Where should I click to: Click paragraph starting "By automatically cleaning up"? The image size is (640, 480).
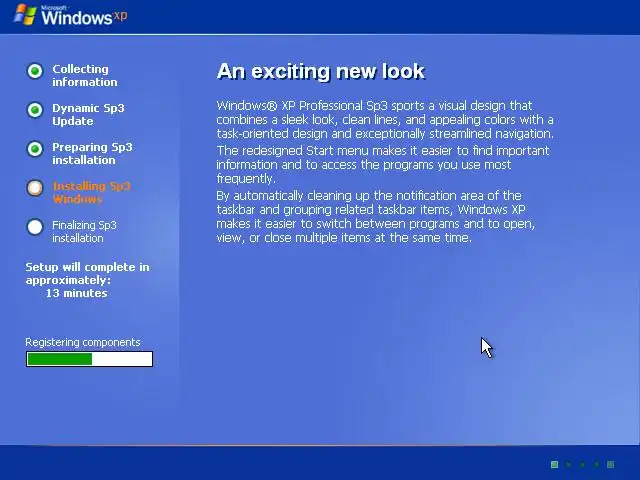376,216
